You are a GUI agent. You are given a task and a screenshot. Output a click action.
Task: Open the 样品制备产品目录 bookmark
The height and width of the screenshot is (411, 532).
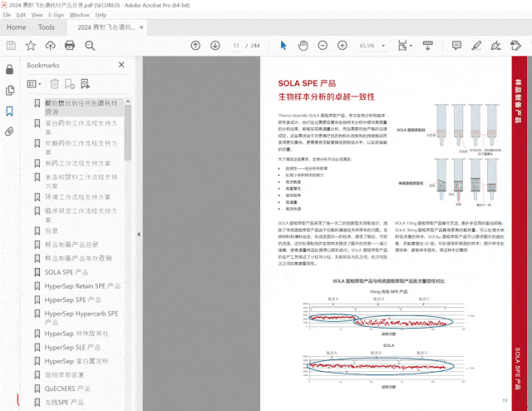[x=71, y=245]
